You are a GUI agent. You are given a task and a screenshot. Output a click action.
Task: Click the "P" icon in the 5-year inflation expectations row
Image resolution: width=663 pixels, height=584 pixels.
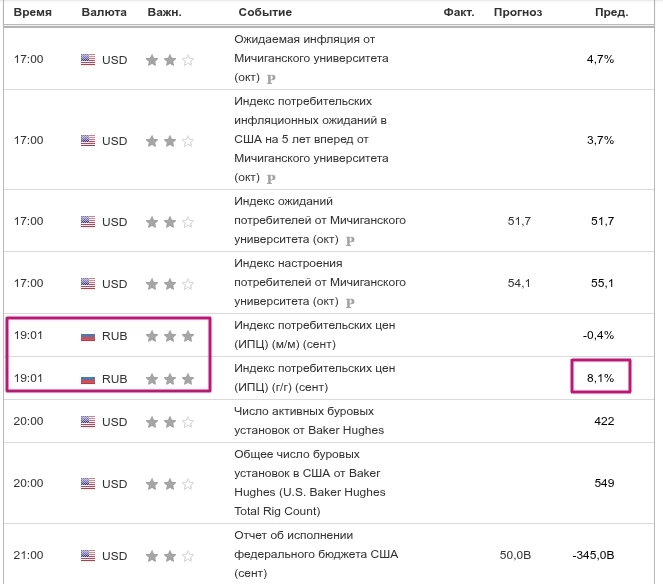[271, 179]
